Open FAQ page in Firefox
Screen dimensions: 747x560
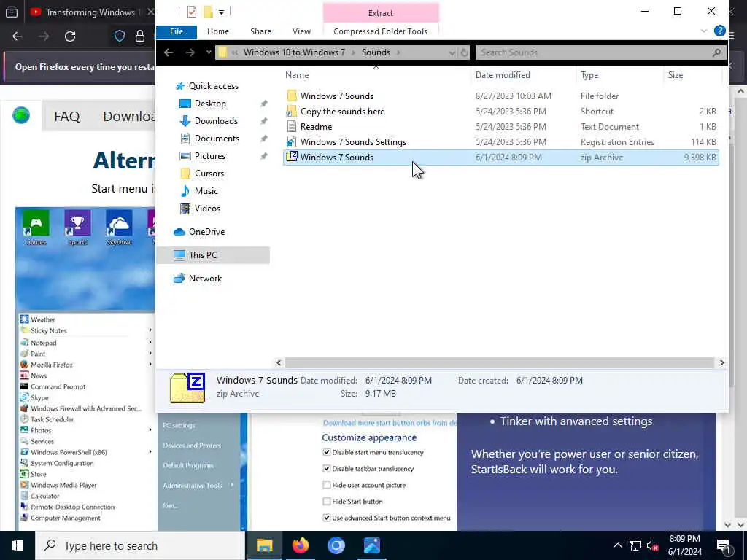tap(66, 116)
